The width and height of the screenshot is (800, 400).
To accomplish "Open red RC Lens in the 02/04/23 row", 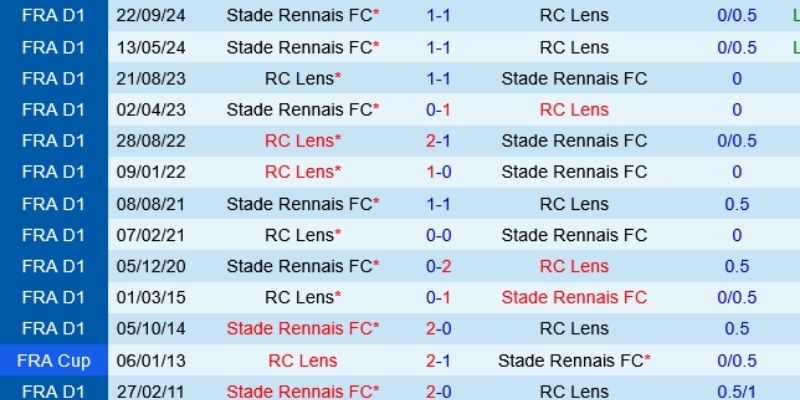I will [x=574, y=109].
